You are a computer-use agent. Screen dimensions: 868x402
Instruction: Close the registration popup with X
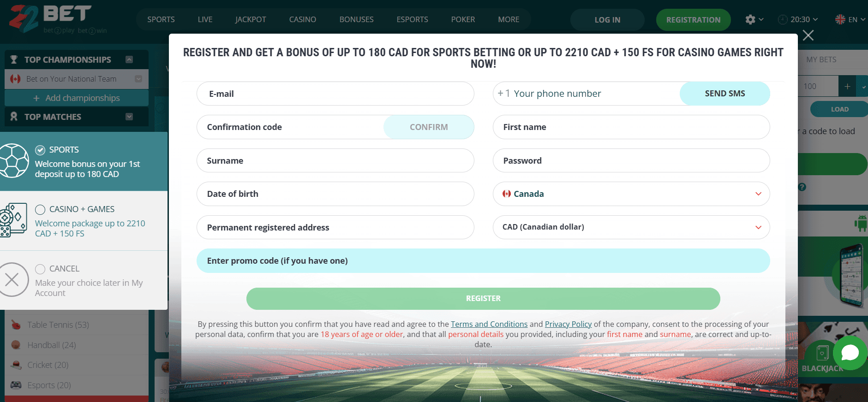[x=808, y=35]
